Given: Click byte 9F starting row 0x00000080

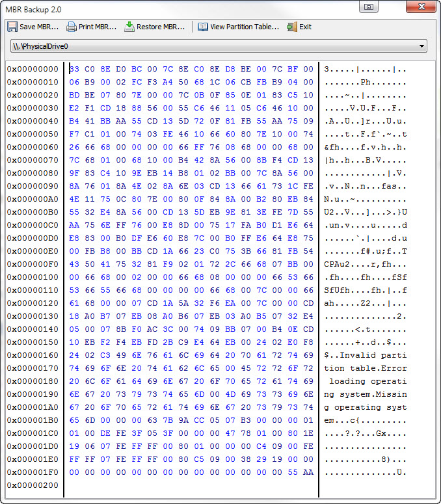Looking at the screenshot, I should coord(74,173).
